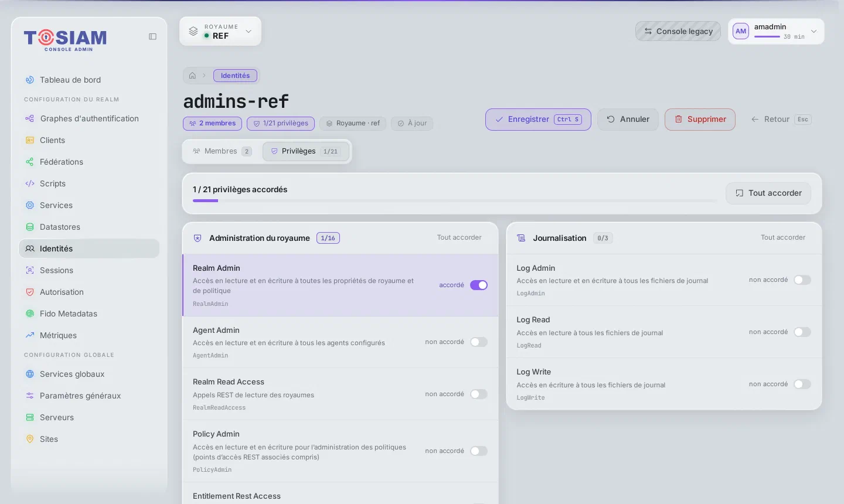This screenshot has width=844, height=504.
Task: Open the Console legacy button
Action: click(678, 31)
